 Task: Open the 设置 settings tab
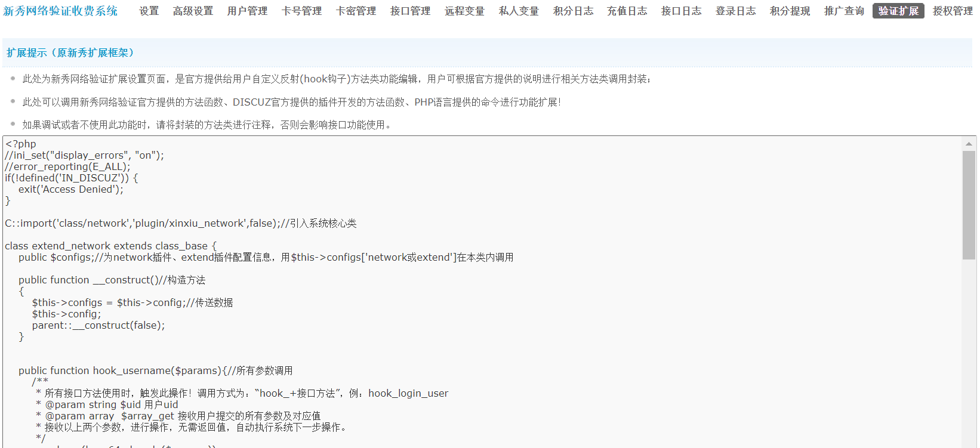click(149, 11)
